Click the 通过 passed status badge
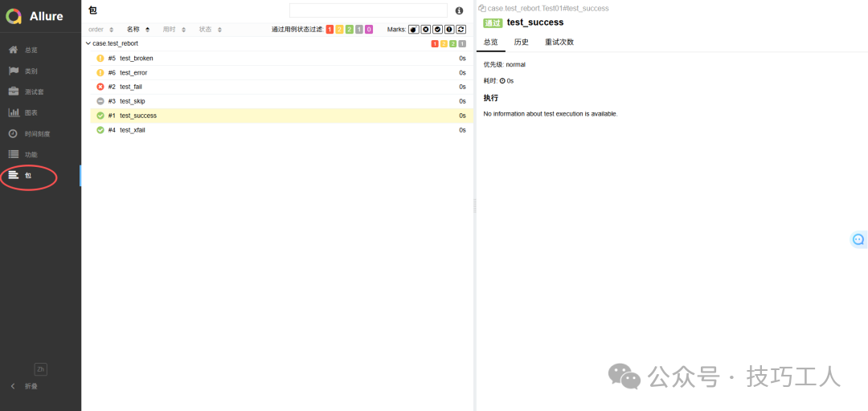868x411 pixels. 493,22
